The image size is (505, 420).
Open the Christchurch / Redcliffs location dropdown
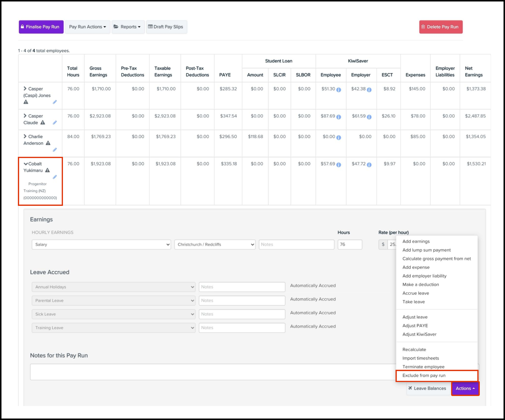point(215,245)
